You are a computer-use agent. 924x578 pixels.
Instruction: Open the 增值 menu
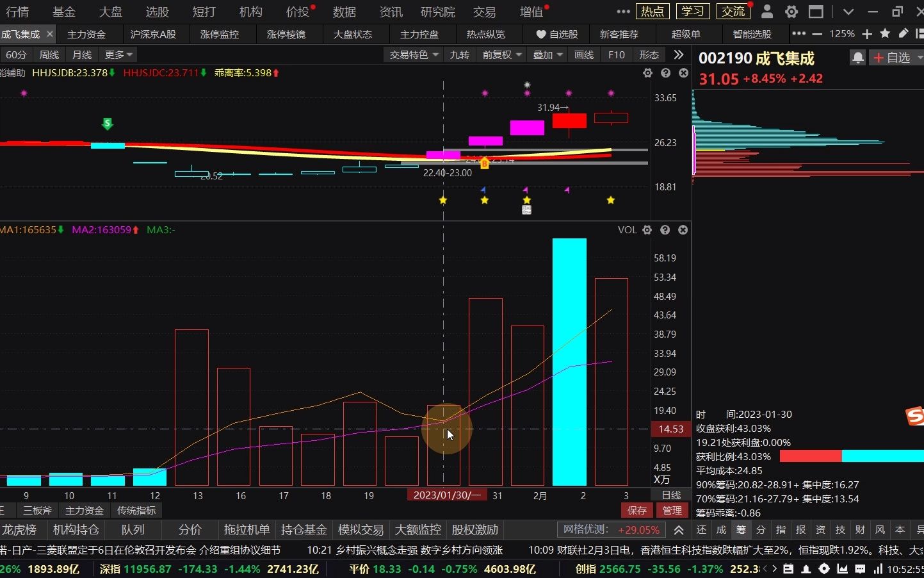[531, 12]
